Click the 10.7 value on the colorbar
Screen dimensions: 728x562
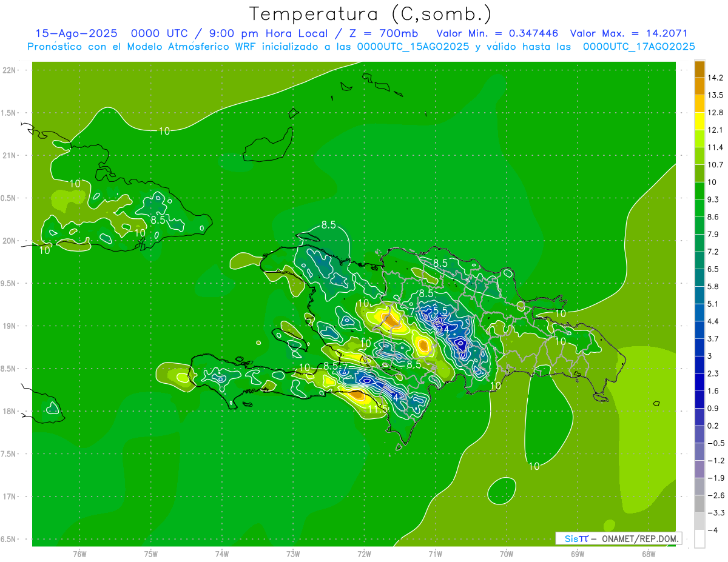(715, 164)
